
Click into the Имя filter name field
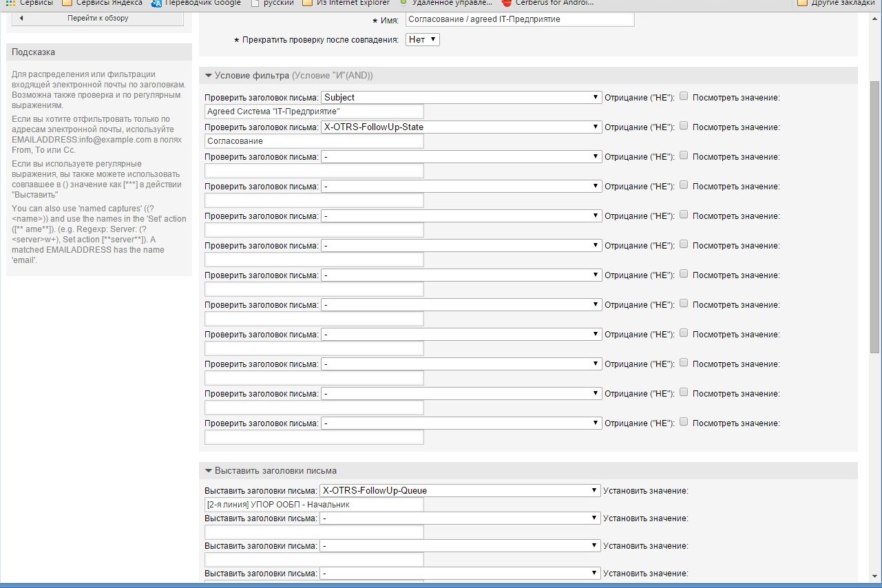520,19
